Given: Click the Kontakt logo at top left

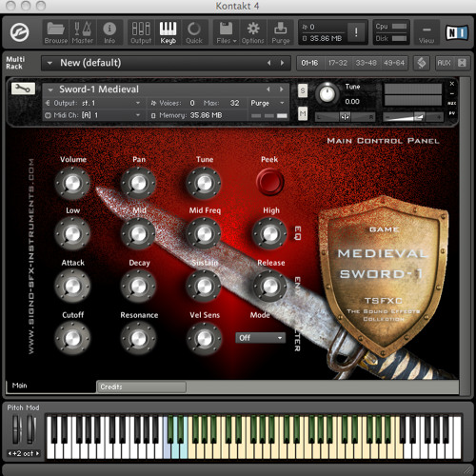Looking at the screenshot, I should tap(19, 32).
